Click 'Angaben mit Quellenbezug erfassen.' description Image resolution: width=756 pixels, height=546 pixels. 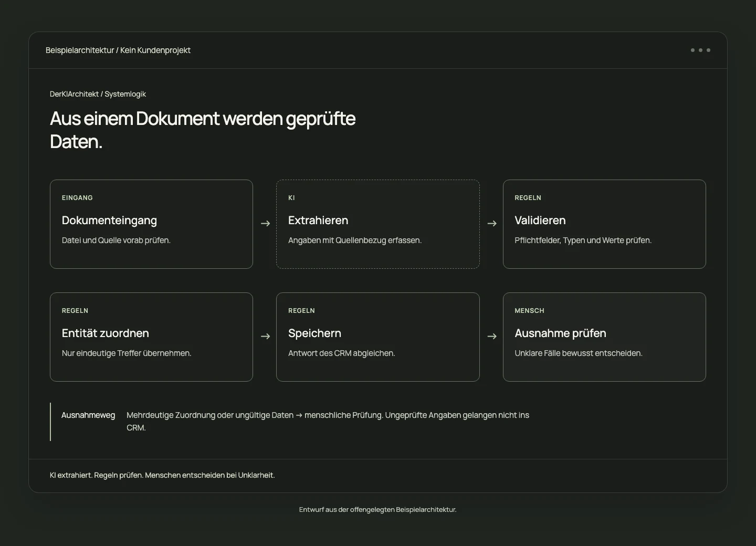point(355,240)
